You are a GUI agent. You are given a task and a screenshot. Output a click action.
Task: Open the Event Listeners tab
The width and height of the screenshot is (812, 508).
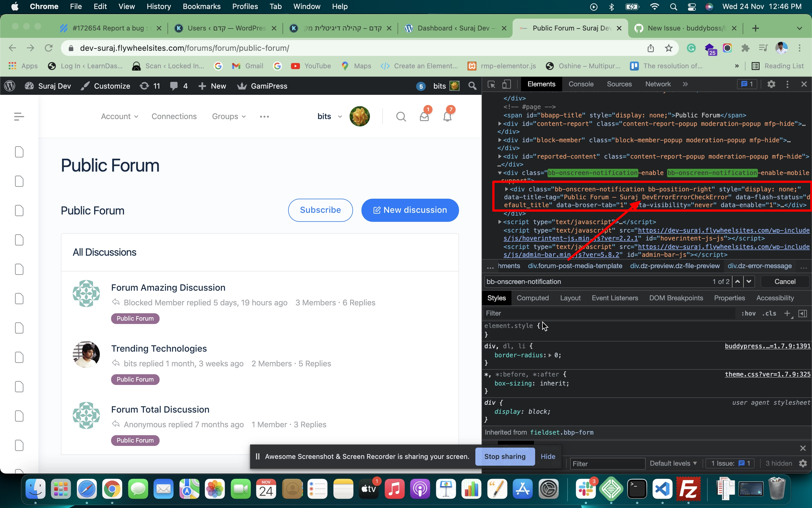[x=615, y=298]
